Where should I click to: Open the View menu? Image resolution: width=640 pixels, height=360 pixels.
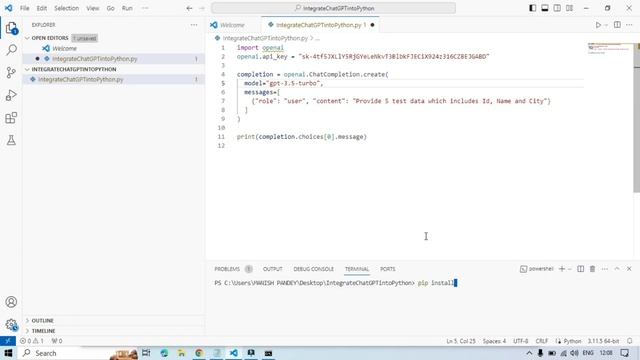point(93,8)
